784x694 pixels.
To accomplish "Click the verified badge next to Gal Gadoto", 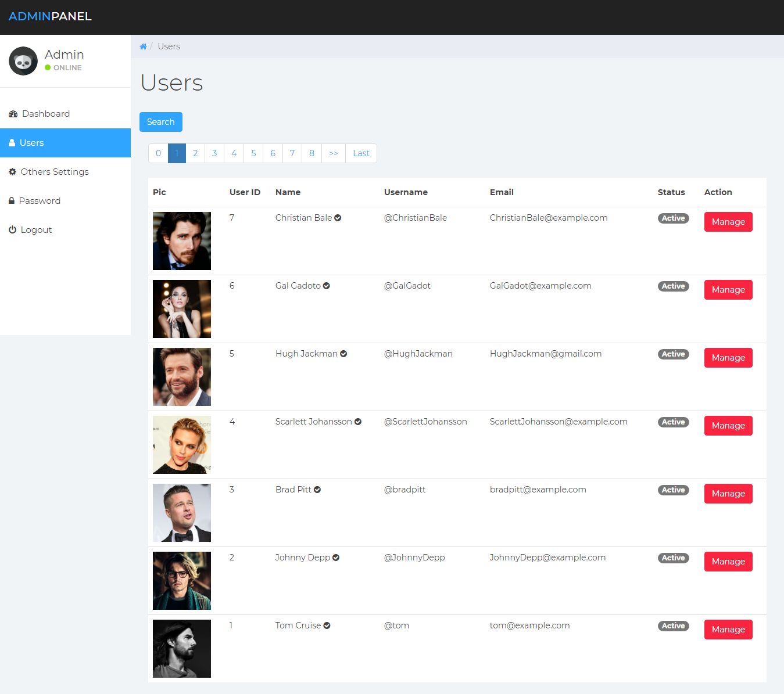I will pos(326,286).
